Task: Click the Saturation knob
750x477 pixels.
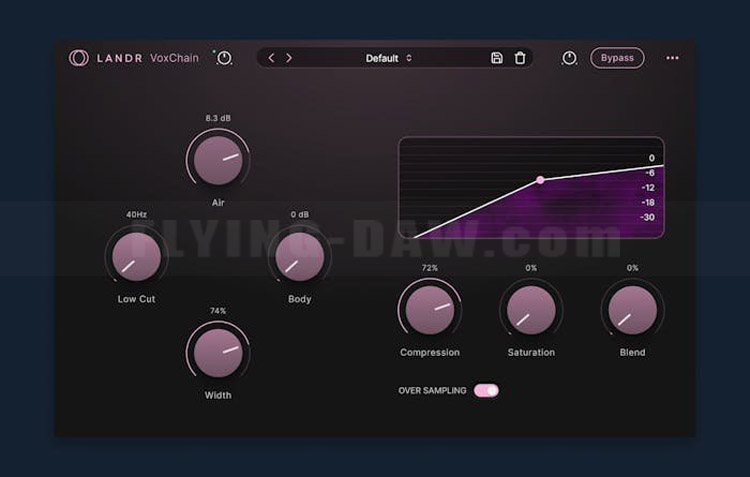Action: tap(531, 310)
